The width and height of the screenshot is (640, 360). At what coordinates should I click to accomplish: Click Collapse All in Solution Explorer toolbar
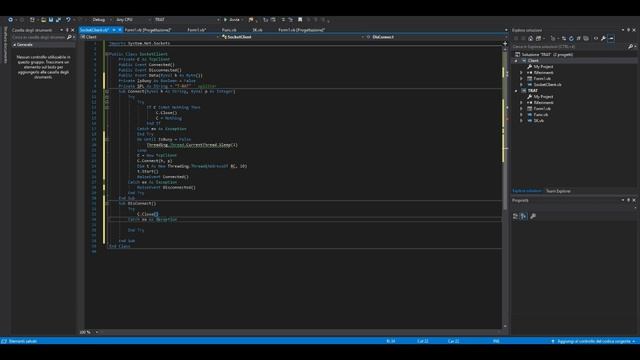coord(579,38)
